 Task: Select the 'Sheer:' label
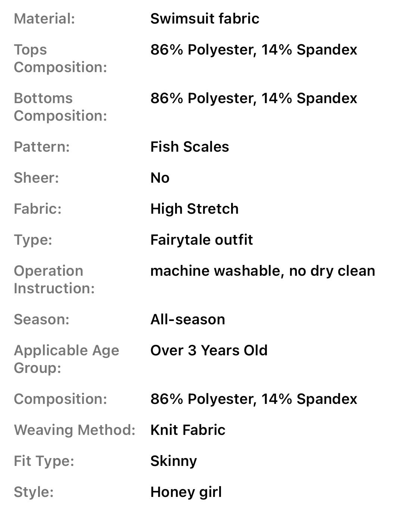click(x=36, y=178)
